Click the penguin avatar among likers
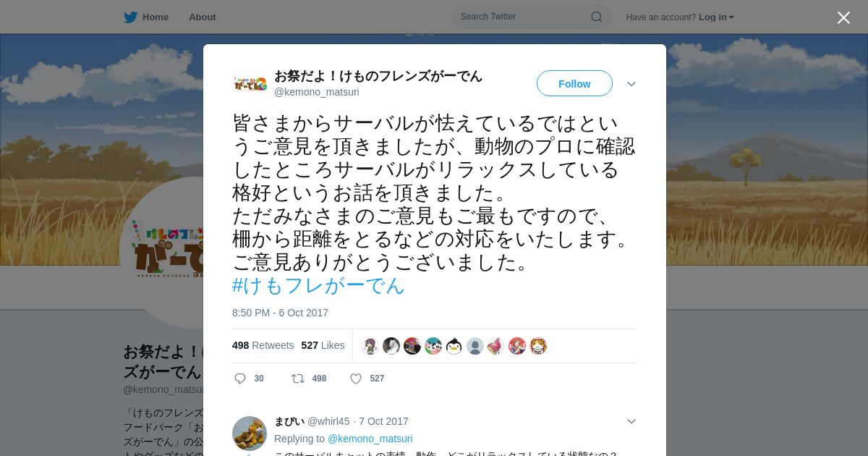Image resolution: width=868 pixels, height=456 pixels. click(x=454, y=346)
